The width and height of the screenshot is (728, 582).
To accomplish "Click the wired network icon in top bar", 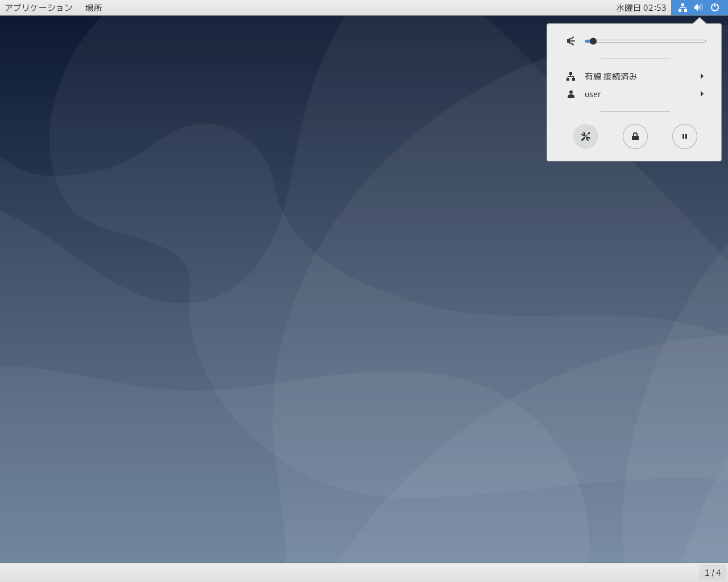I will (x=682, y=7).
